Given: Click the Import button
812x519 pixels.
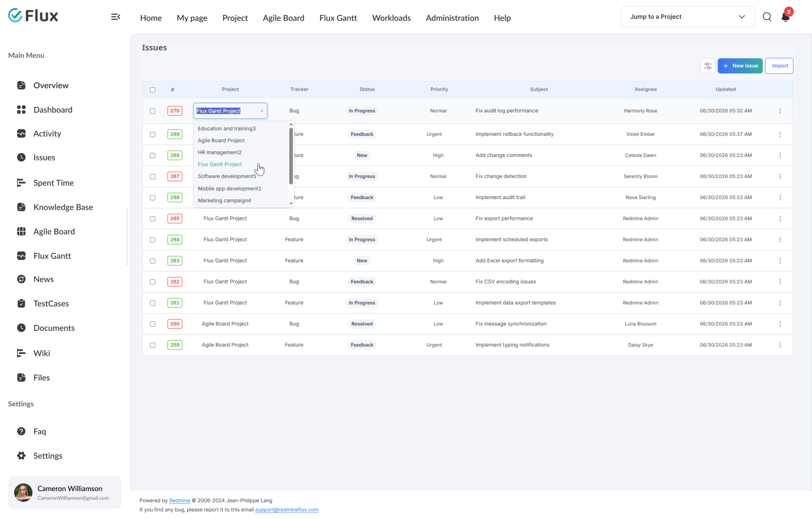Looking at the screenshot, I should tap(779, 66).
